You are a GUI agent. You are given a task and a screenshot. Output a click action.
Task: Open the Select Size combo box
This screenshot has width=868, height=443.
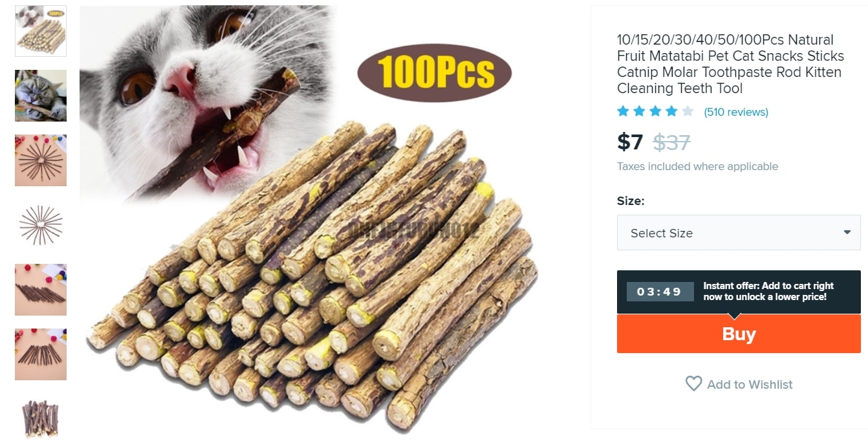739,233
